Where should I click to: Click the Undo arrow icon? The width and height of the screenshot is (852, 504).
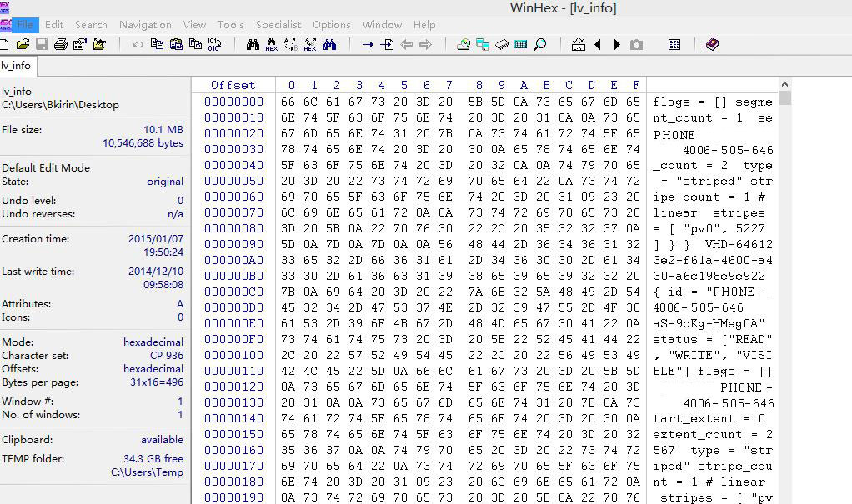tap(138, 44)
